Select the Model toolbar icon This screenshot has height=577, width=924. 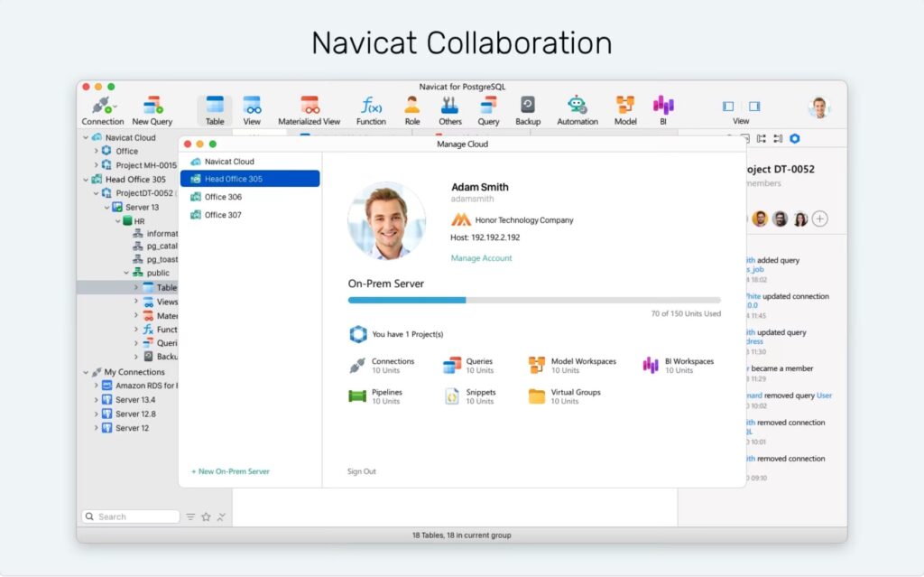tap(625, 106)
